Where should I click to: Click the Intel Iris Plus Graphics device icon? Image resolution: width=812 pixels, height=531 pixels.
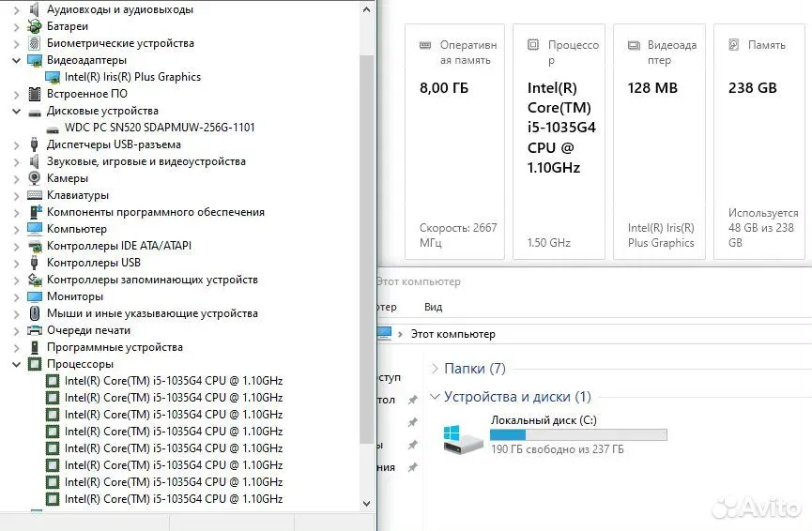(53, 77)
